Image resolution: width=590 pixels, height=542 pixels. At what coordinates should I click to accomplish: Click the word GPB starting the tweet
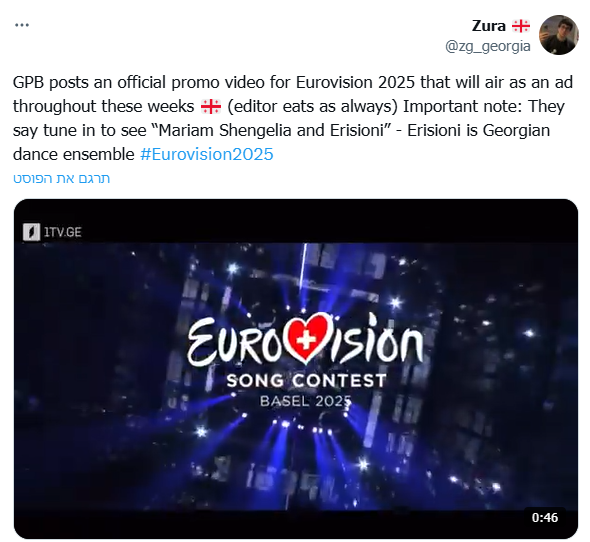tap(28, 82)
